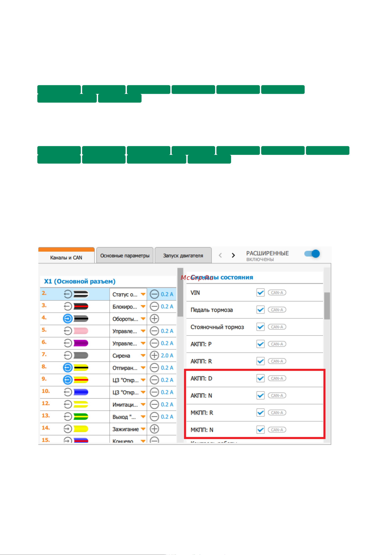Screen dimensions: 392x555
Task: Toggle polarity minus icon on channel 10
Action: (154, 392)
